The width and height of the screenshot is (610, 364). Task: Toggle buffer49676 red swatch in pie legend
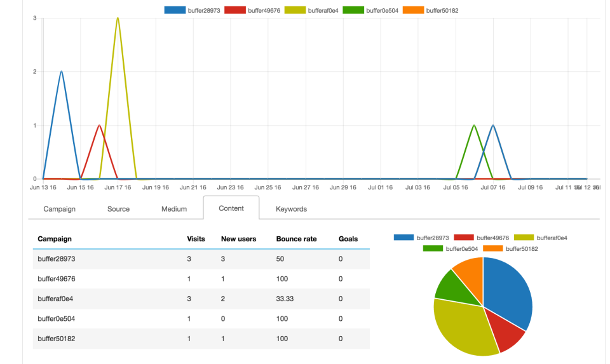coord(464,238)
